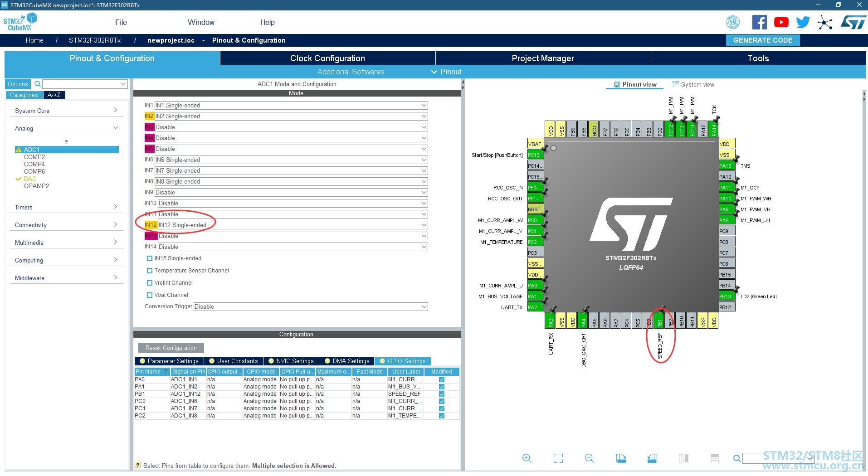
Task: Click the 10-year anniversary badge
Action: click(733, 22)
